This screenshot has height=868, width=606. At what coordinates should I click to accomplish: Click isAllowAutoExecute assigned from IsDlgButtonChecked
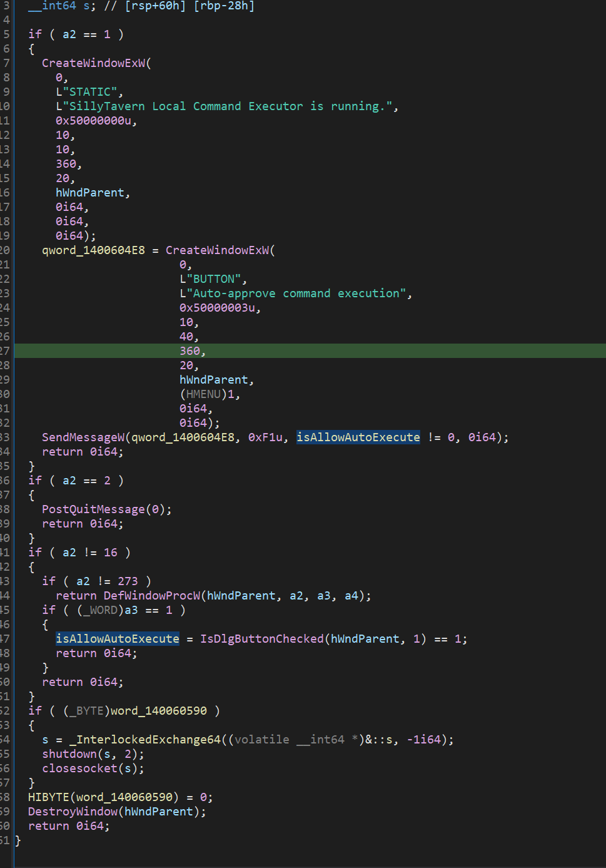(x=118, y=639)
